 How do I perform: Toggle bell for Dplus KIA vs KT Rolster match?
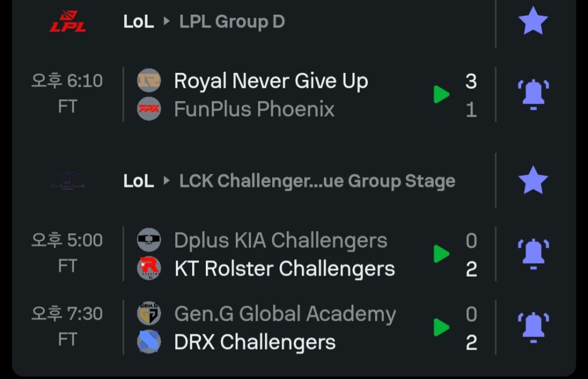pos(533,254)
